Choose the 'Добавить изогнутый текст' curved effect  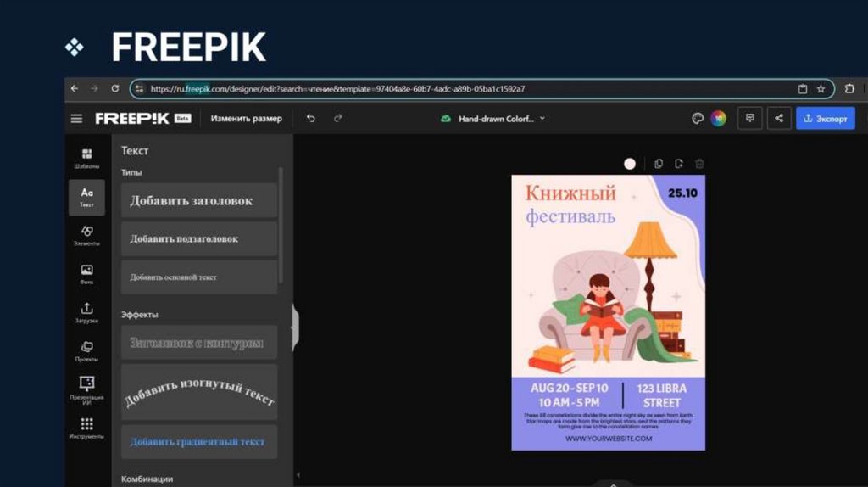click(x=199, y=392)
